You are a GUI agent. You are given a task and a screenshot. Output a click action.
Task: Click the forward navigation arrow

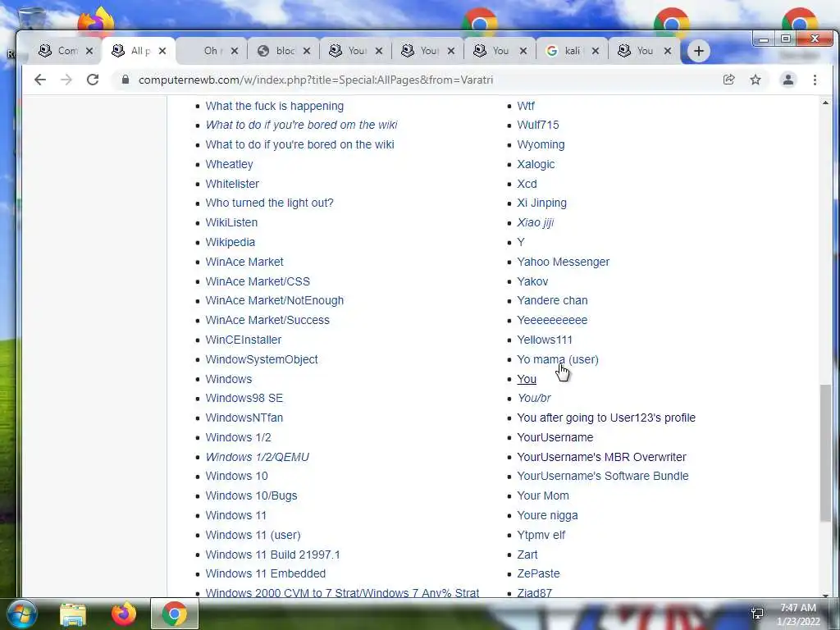(x=66, y=80)
